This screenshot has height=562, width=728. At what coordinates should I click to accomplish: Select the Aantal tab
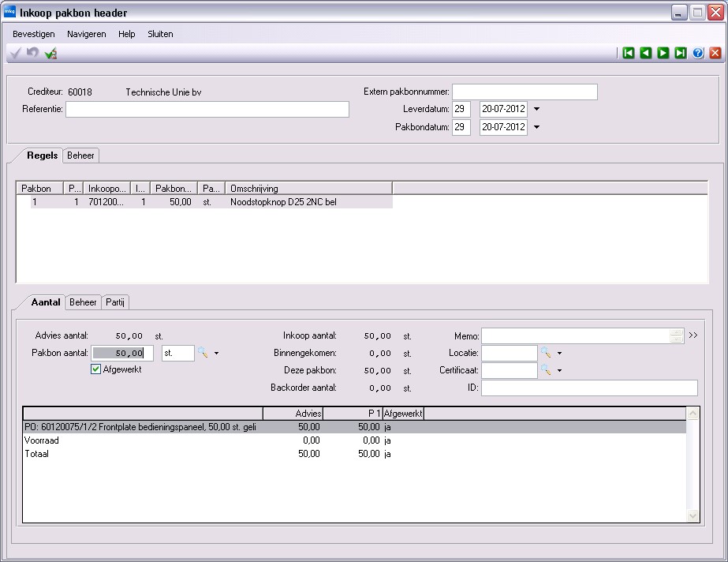point(46,302)
